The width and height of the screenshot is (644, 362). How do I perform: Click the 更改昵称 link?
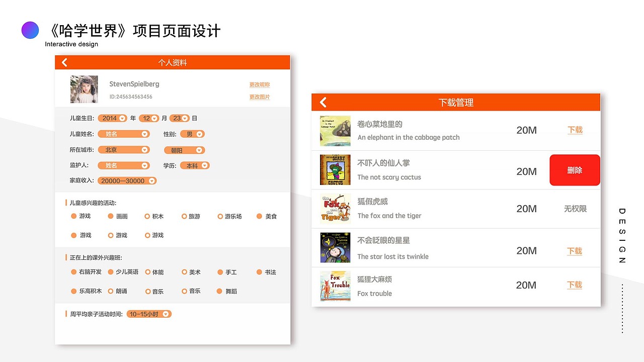259,84
